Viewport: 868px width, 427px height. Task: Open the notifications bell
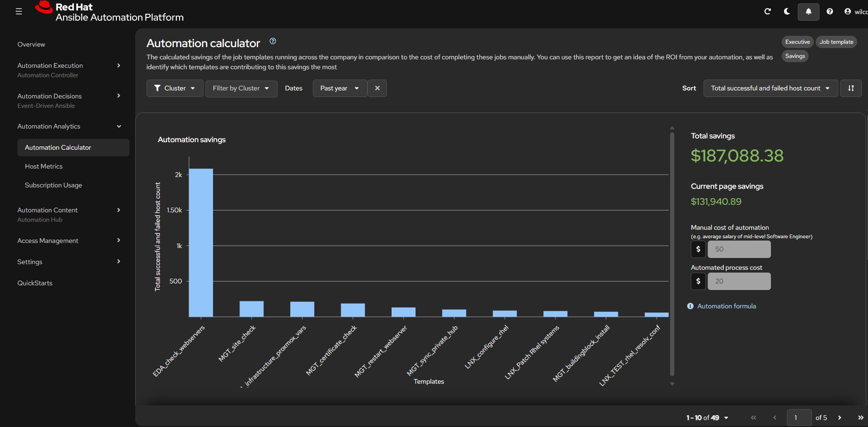tap(808, 12)
